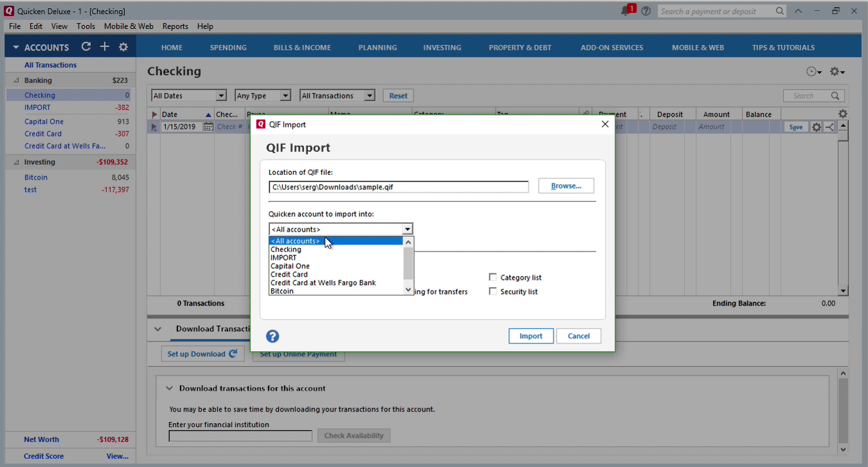Image resolution: width=868 pixels, height=467 pixels.
Task: Click the register scrollbar down arrow
Action: (843, 291)
